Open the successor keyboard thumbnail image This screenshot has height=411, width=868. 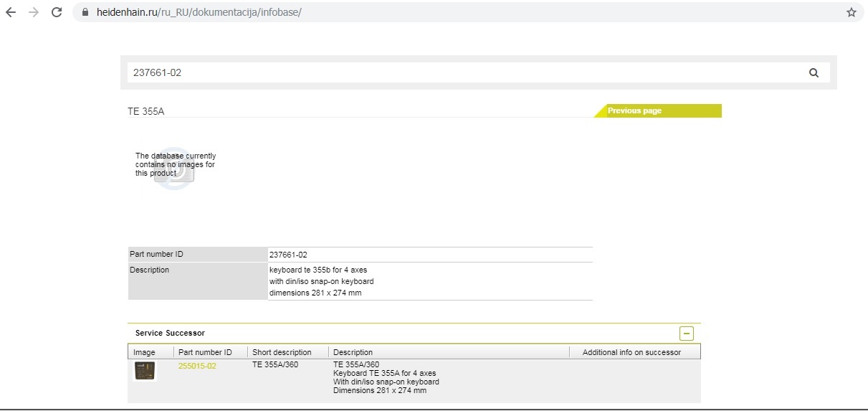coord(145,371)
